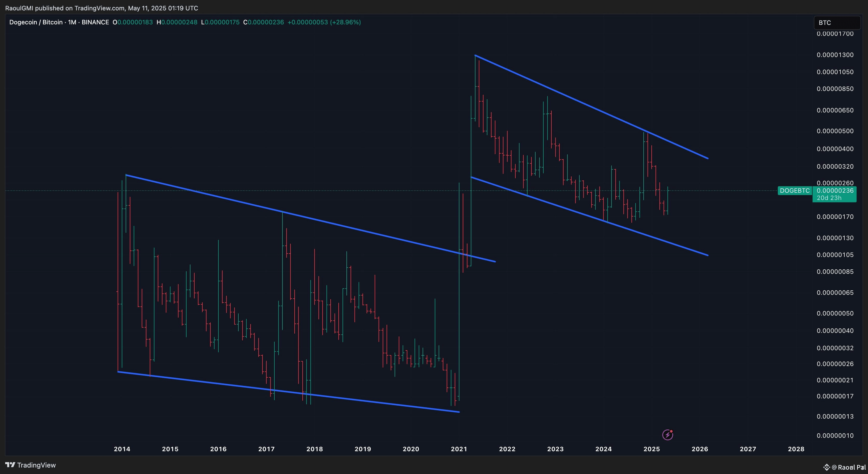Click the 0.00000500 price axis label
Screen dimensions: 868x474
click(x=835, y=131)
